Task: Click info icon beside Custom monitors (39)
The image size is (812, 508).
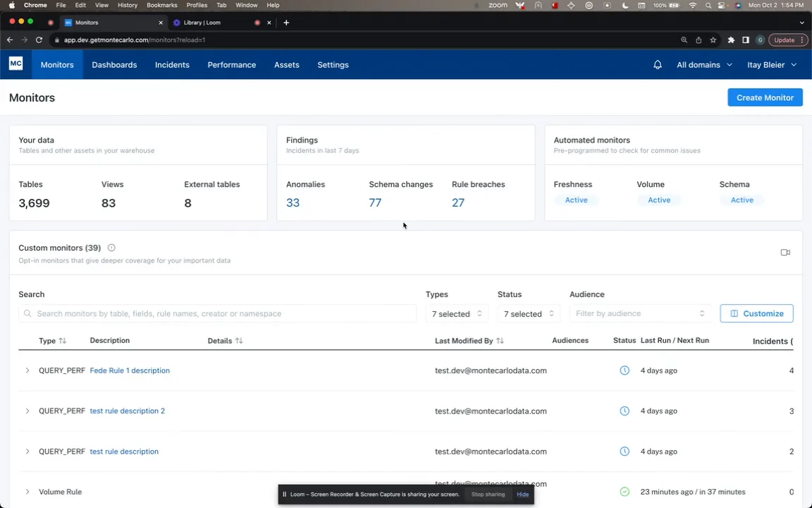Action: [111, 248]
